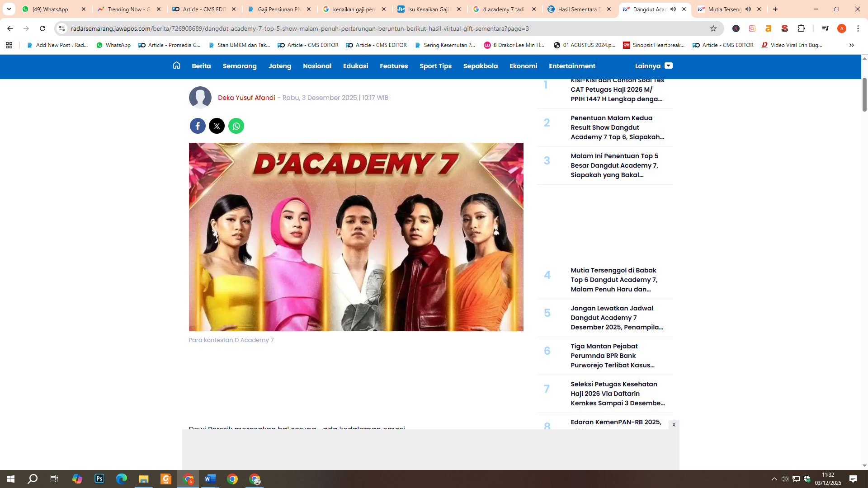The image size is (868, 488).
Task: Open the Malam Ini Penentuan Top 5 article
Action: [x=614, y=165]
